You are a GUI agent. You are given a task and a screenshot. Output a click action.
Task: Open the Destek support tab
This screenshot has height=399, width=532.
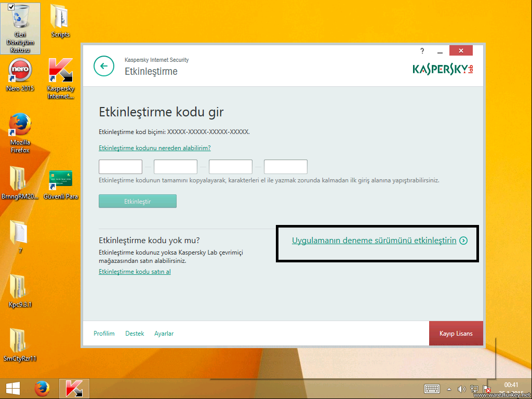tap(135, 334)
